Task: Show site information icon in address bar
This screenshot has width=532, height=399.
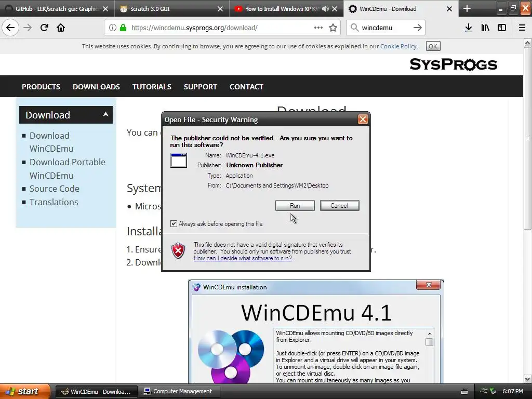Action: [113, 28]
